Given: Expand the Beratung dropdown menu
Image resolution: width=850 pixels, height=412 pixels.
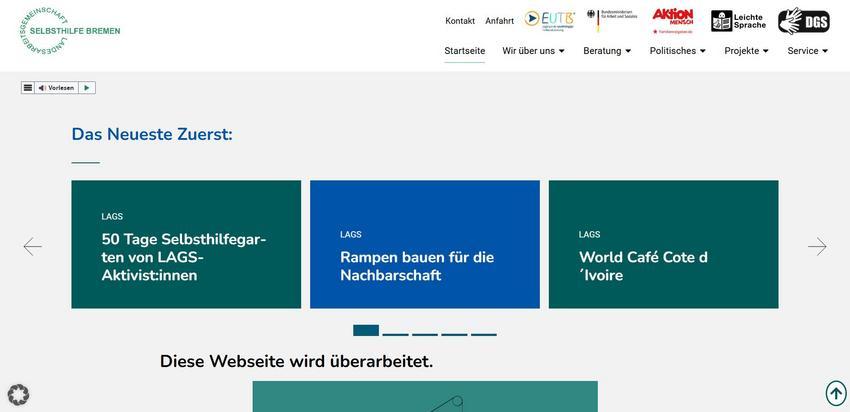Looking at the screenshot, I should pyautogui.click(x=607, y=51).
